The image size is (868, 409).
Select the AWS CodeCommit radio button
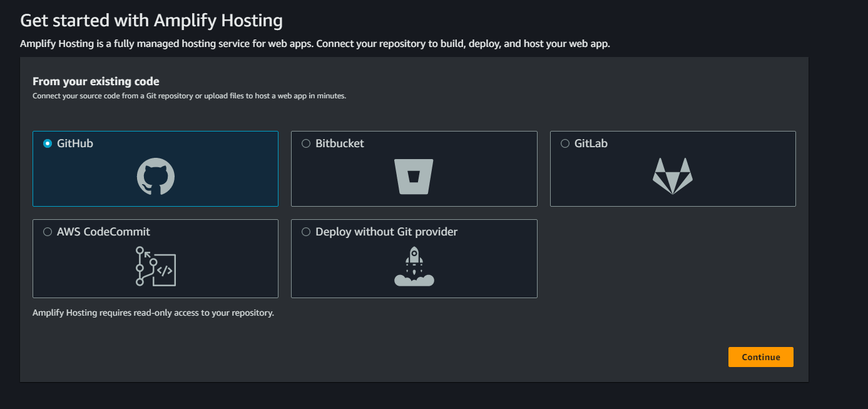coord(48,232)
